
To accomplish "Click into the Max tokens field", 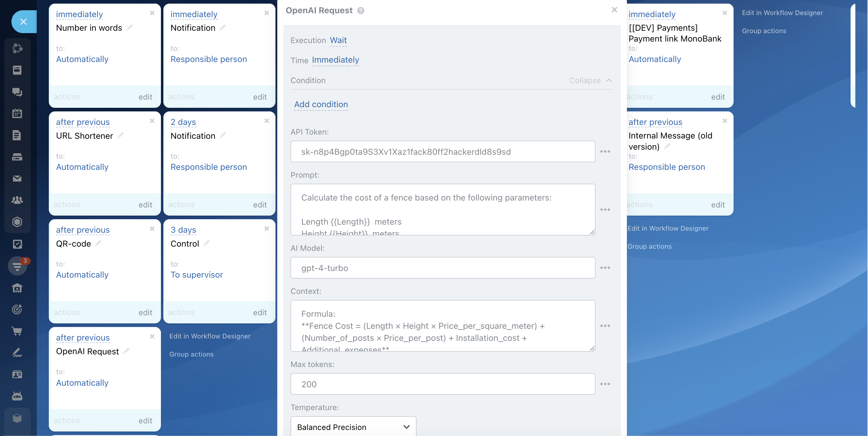I will tap(442, 384).
